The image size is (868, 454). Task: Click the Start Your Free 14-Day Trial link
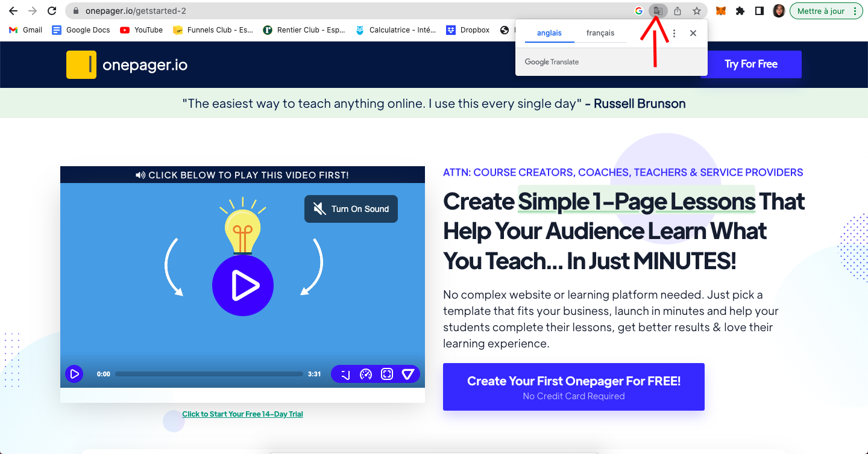click(242, 414)
